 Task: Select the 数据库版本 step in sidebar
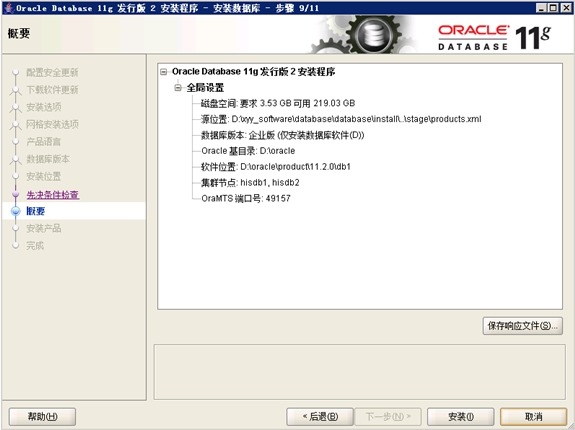[x=48, y=159]
